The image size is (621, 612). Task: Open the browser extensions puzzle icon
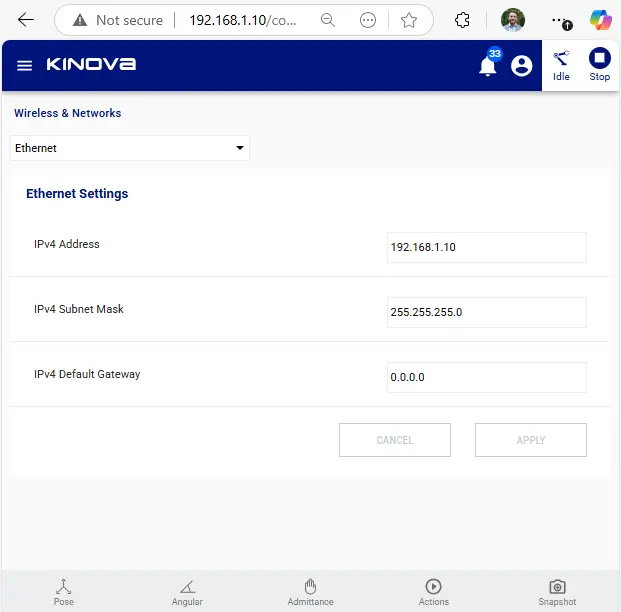[x=462, y=20]
